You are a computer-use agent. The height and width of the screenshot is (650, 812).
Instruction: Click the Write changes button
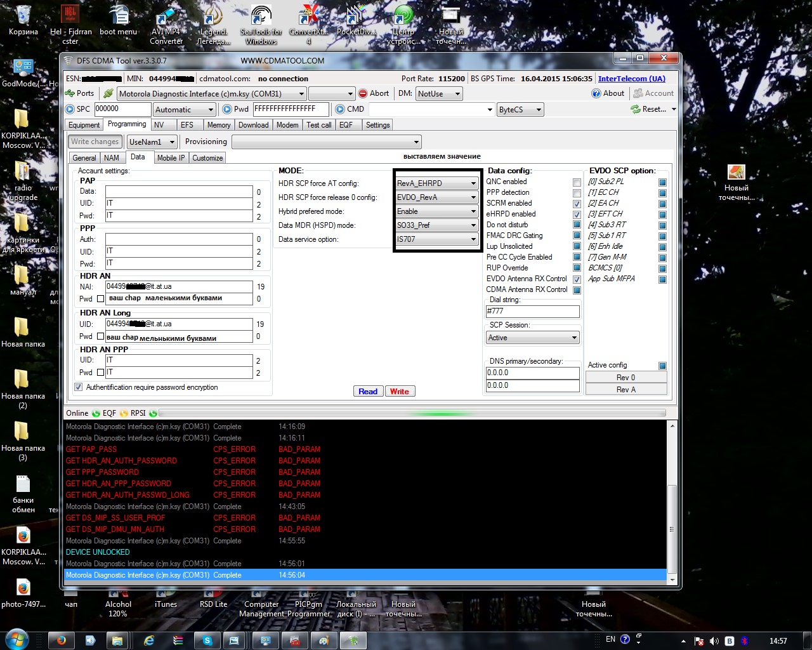coord(95,142)
